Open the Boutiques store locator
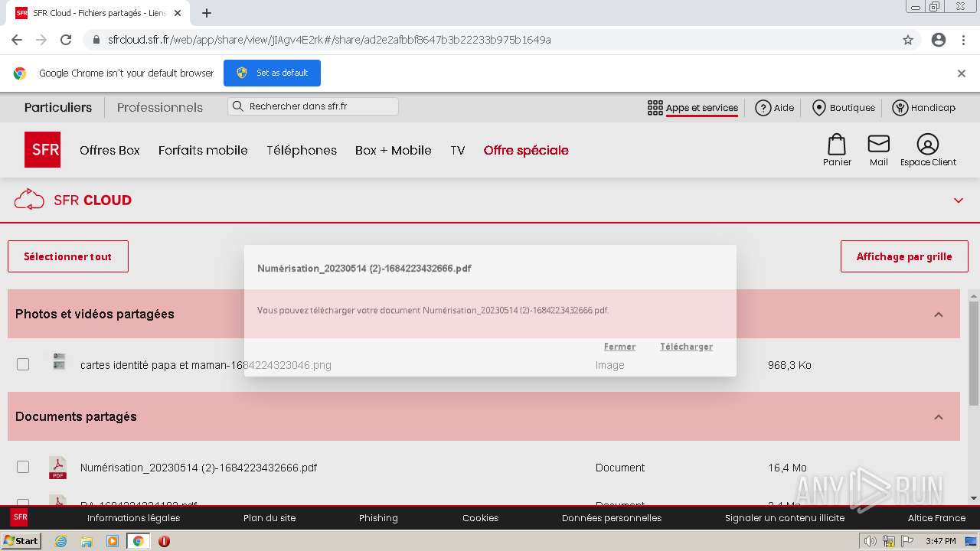 click(x=844, y=108)
